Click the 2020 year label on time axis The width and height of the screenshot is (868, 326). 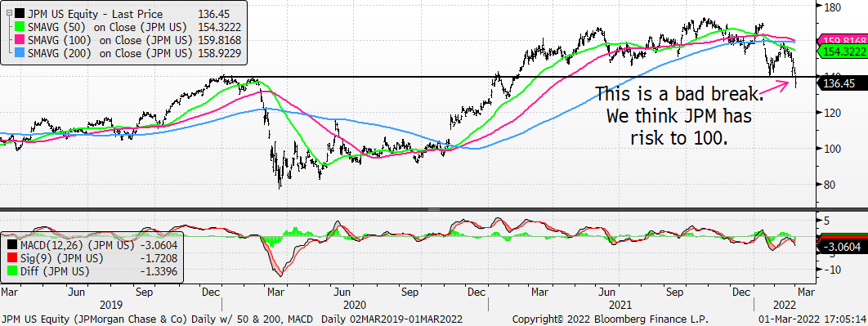tap(354, 305)
